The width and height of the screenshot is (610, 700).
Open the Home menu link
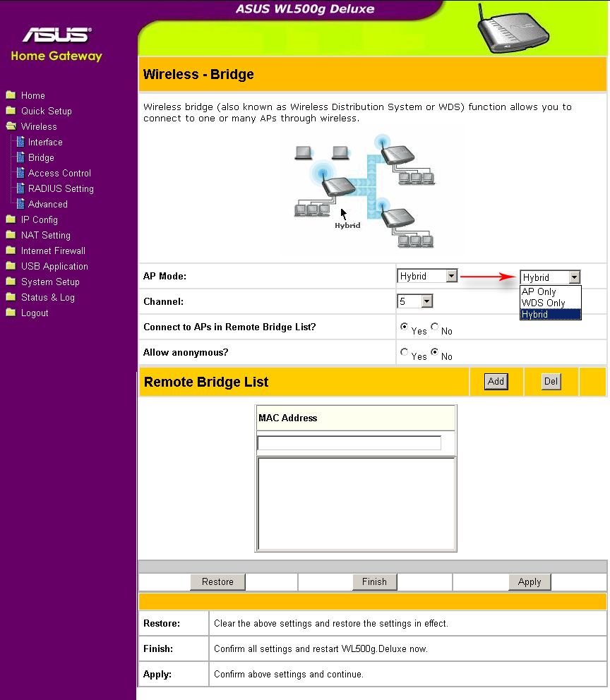pos(33,95)
